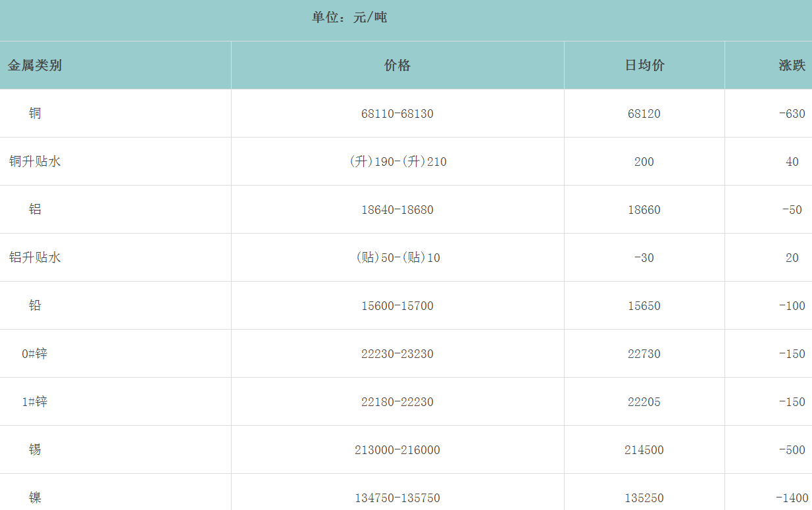Click the 1#锌 row label
Image resolution: width=812 pixels, height=510 pixels.
click(x=35, y=401)
